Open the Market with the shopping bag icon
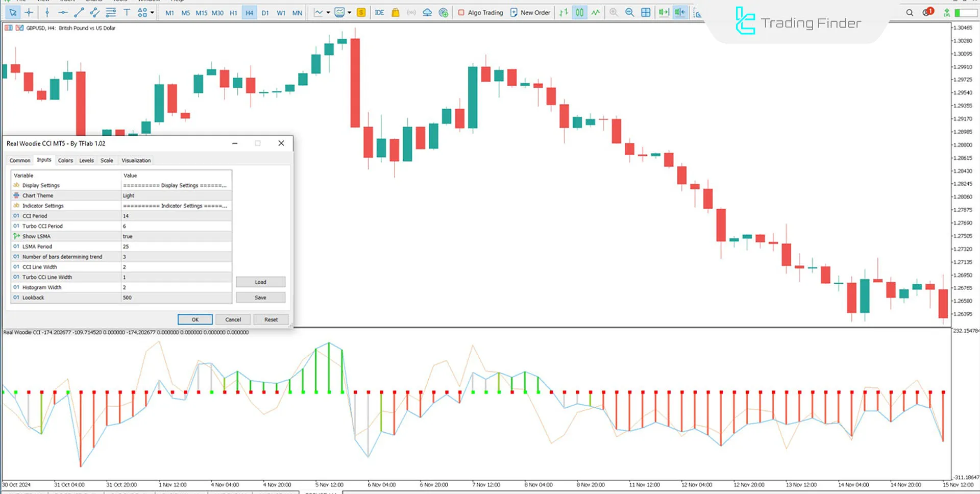 (395, 12)
